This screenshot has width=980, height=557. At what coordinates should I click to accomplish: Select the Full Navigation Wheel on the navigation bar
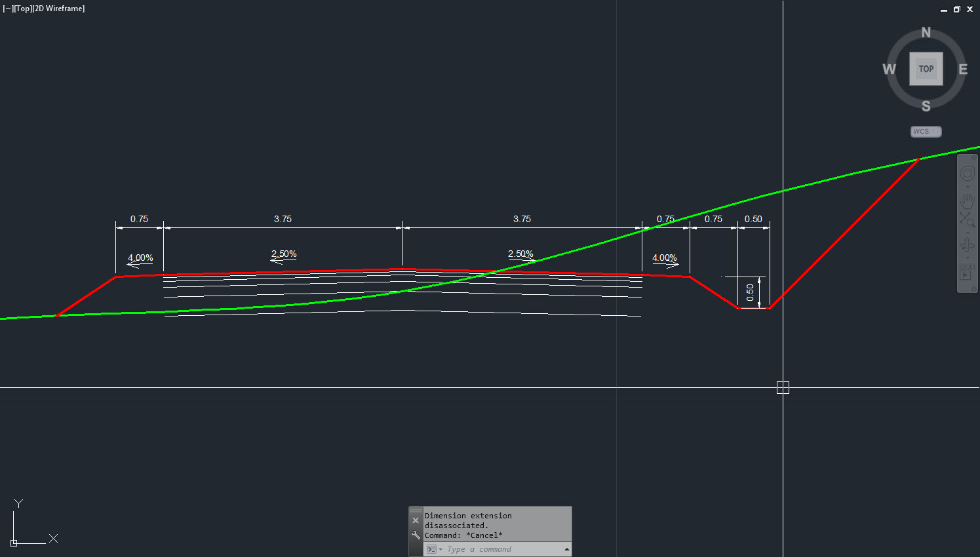coord(968,174)
